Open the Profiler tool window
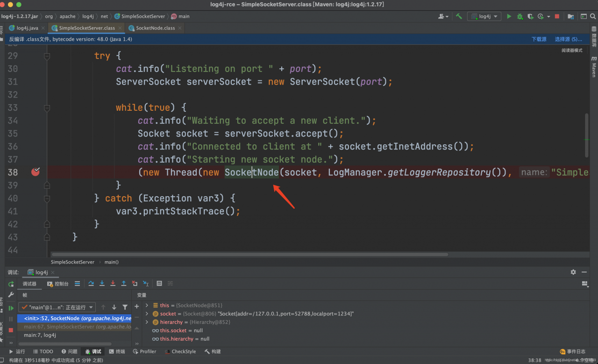The width and height of the screenshot is (598, 364). (145, 351)
